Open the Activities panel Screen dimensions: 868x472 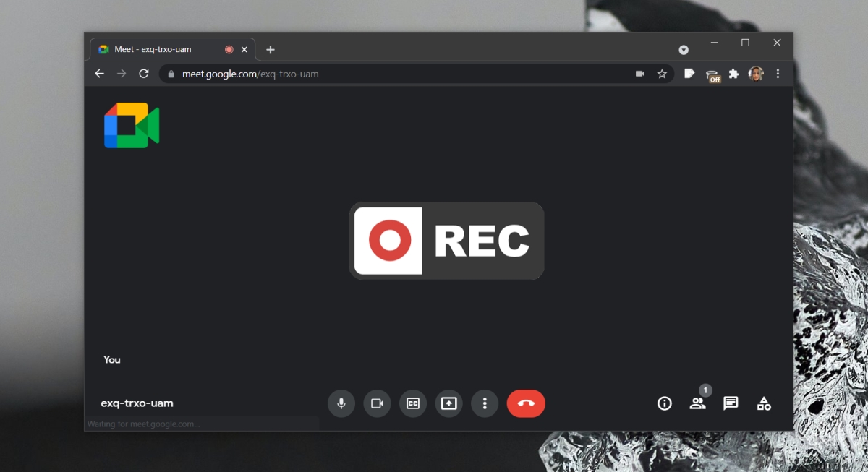pos(764,403)
